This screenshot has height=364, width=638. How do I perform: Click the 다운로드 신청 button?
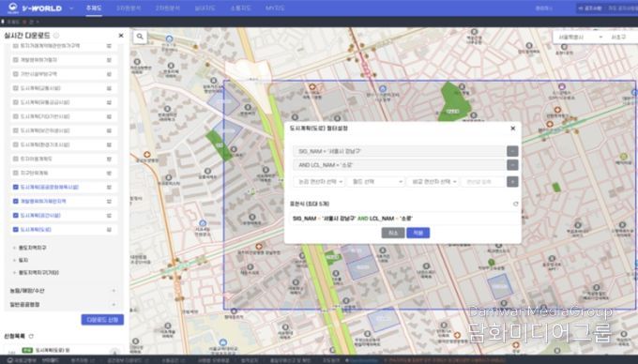coord(102,320)
